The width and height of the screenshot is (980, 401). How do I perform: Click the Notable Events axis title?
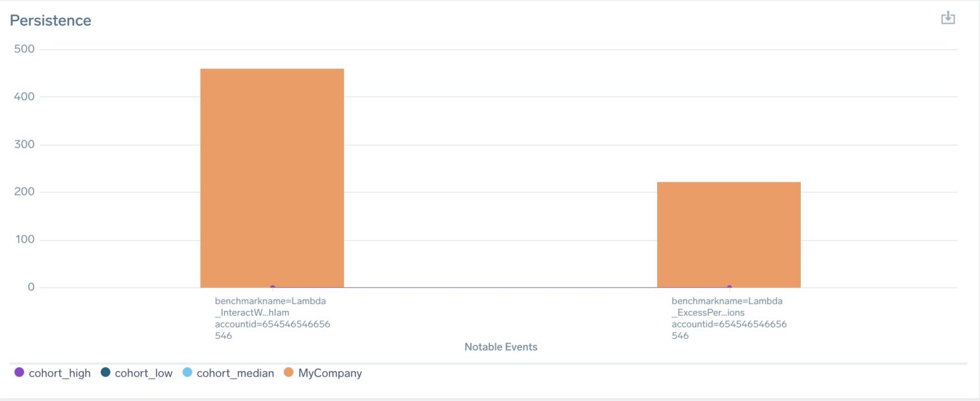tap(501, 347)
